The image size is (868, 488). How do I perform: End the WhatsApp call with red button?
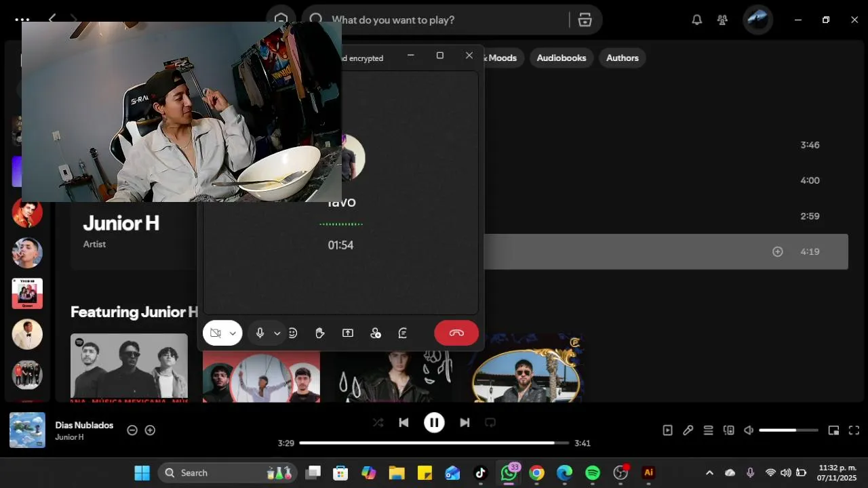pos(456,333)
